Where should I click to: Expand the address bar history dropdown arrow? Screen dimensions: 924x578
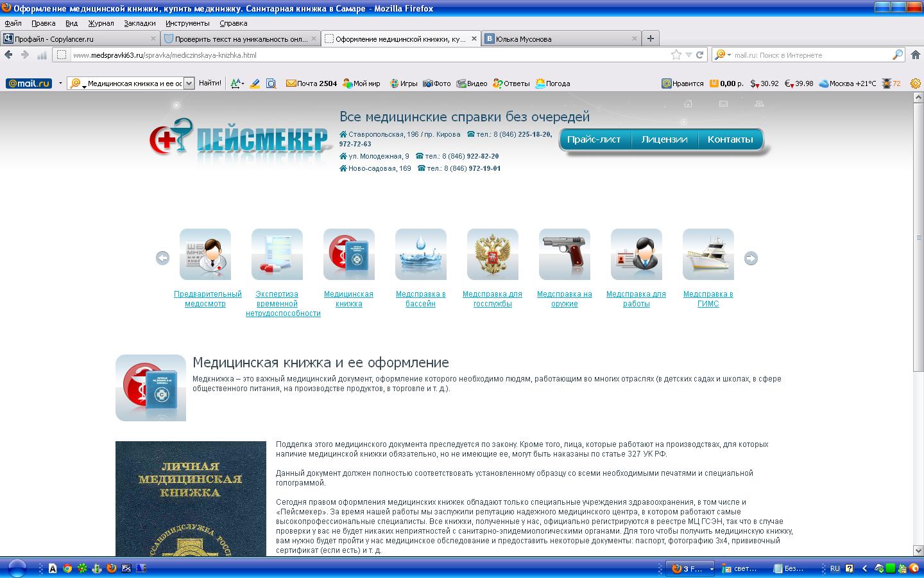pyautogui.click(x=689, y=55)
